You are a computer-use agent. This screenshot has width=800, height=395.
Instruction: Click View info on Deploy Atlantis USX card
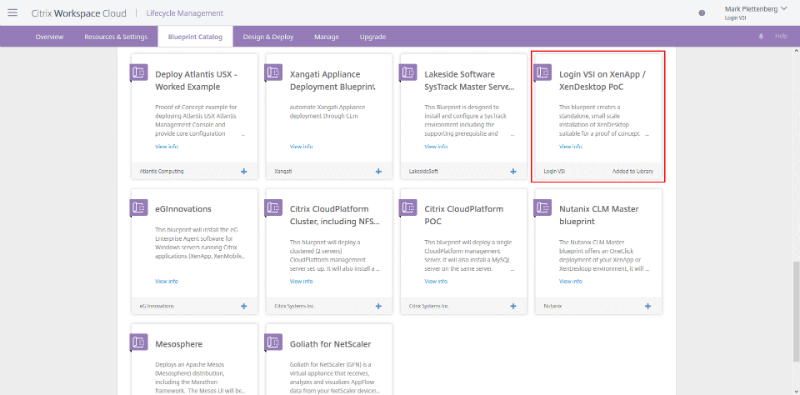point(166,146)
